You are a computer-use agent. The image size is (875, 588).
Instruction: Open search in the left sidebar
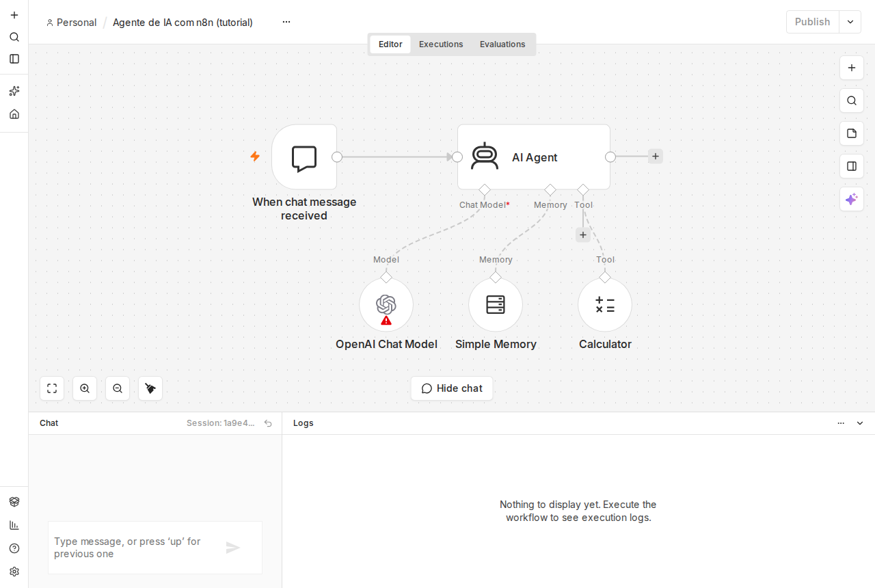coord(14,37)
